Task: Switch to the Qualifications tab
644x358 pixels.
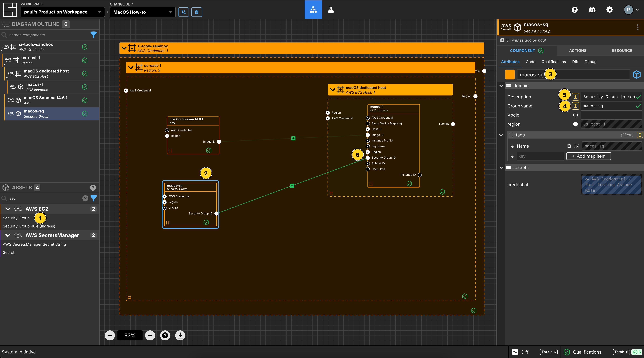Action: (554, 62)
